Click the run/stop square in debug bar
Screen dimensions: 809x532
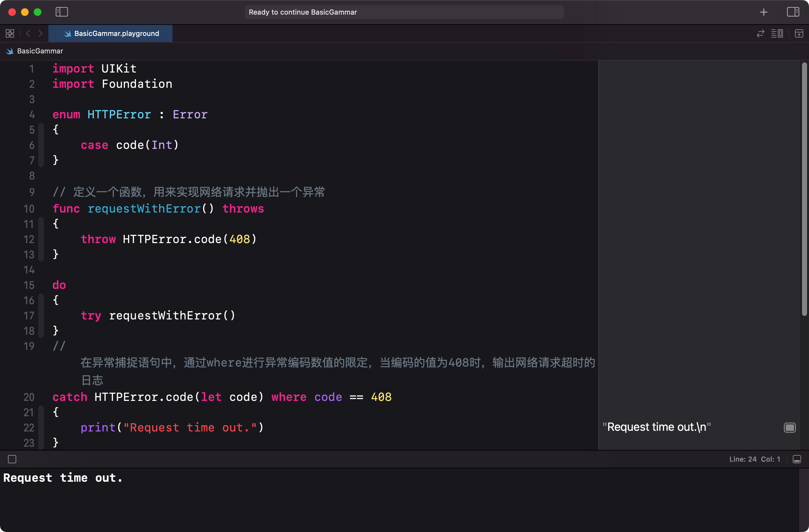point(12,459)
